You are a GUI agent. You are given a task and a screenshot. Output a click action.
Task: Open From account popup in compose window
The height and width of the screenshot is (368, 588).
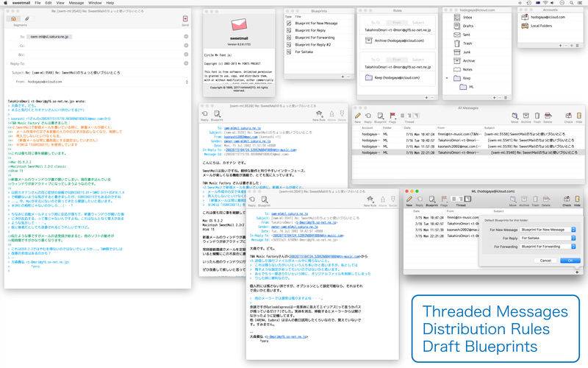click(x=187, y=82)
